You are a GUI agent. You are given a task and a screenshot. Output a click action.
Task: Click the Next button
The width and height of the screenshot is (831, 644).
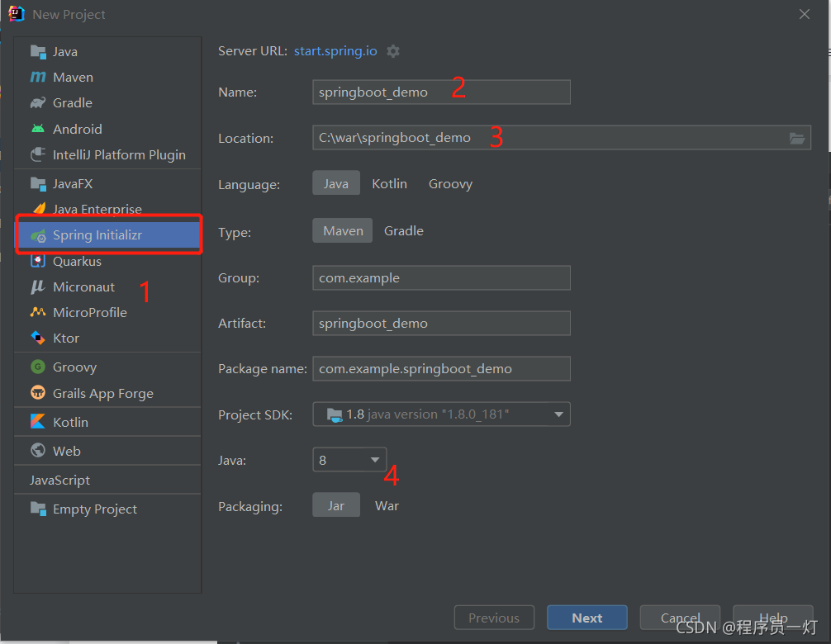click(x=587, y=618)
